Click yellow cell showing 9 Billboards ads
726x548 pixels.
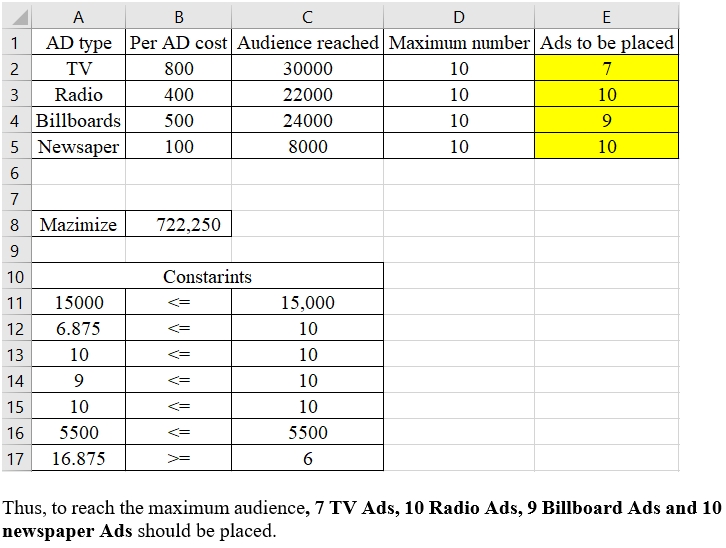[x=607, y=120]
